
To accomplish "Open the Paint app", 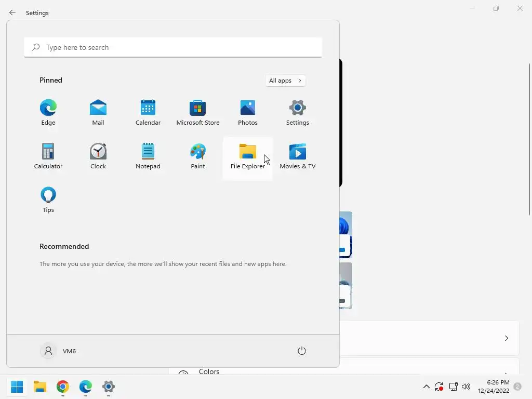I will tap(198, 156).
